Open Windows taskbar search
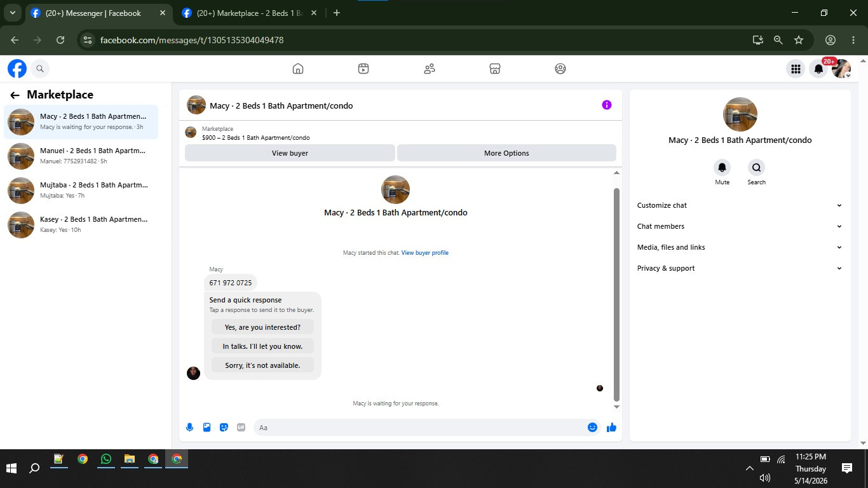This screenshot has height=488, width=868. 35,469
